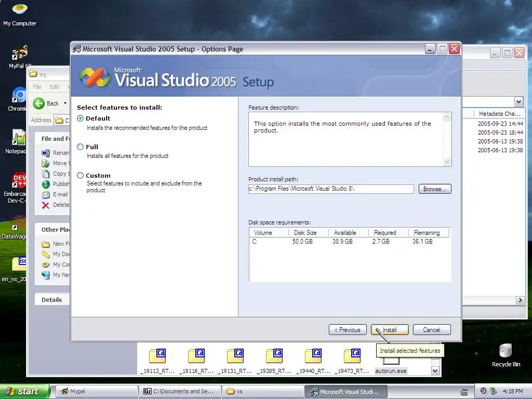Switch to the 7-Zip C:\Documents taskbar button

click(x=180, y=391)
